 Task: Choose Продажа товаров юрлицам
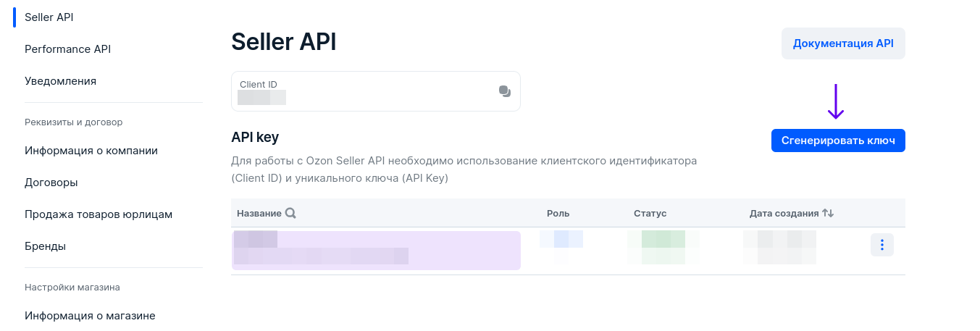99,214
